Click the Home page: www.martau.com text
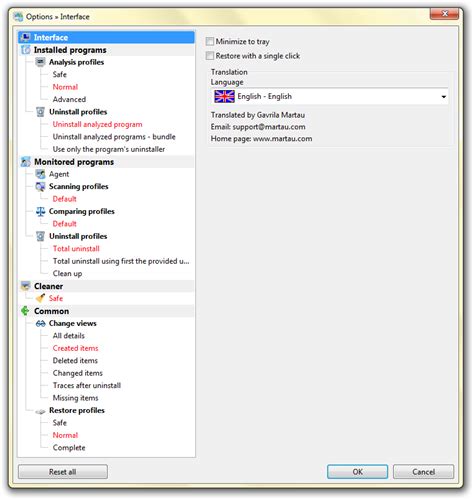Viewport: 474px width, 500px height. point(261,139)
